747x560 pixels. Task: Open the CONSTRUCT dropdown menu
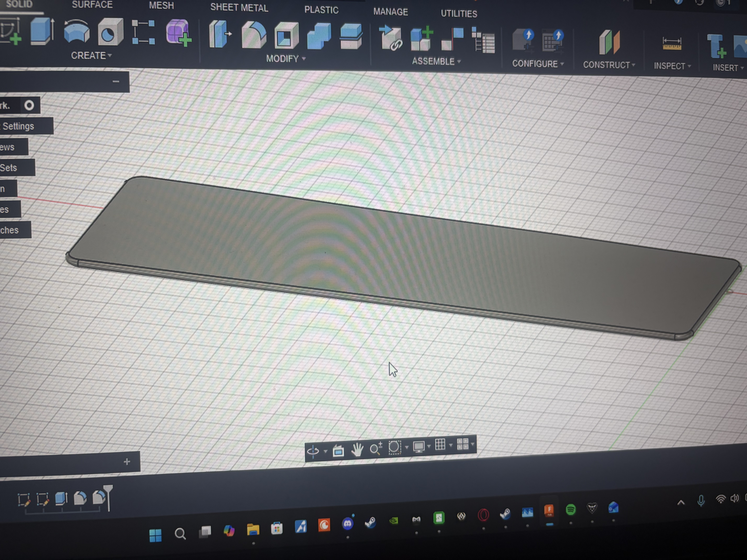[609, 65]
